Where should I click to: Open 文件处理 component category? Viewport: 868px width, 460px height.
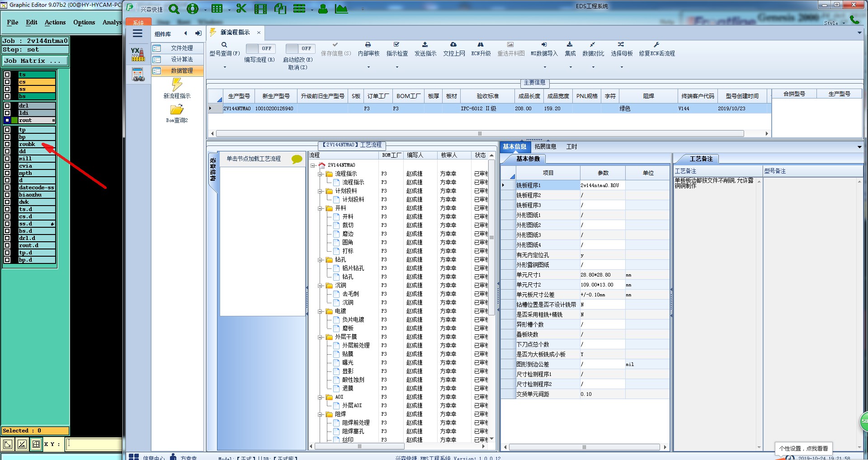click(x=177, y=48)
